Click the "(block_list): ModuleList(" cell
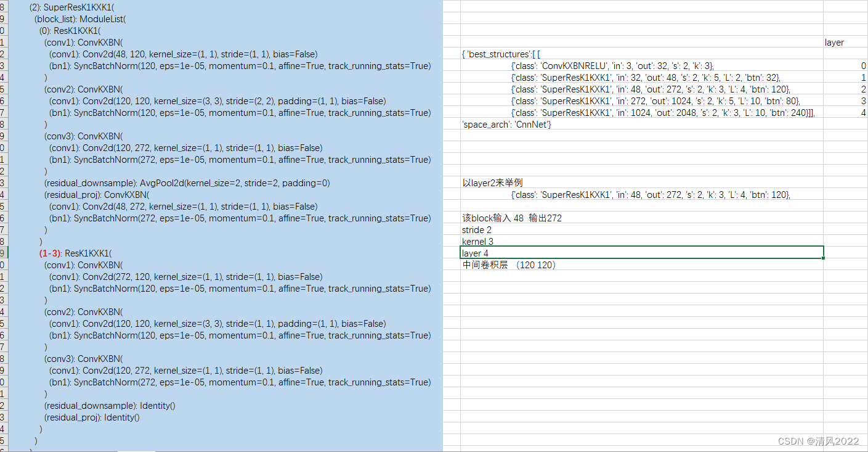The width and height of the screenshot is (868, 452). 80,19
